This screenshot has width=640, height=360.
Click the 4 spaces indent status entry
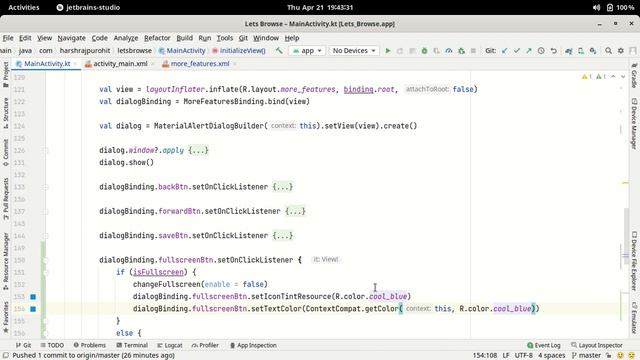(551, 356)
